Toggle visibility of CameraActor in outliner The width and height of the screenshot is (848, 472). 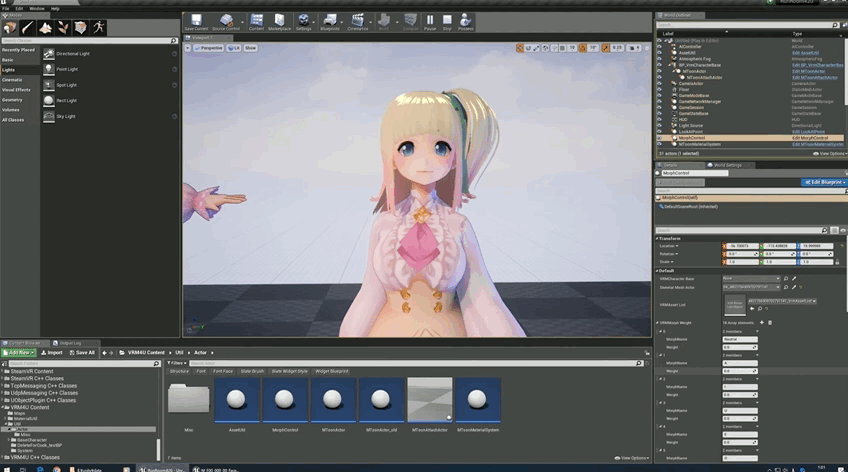[x=660, y=83]
